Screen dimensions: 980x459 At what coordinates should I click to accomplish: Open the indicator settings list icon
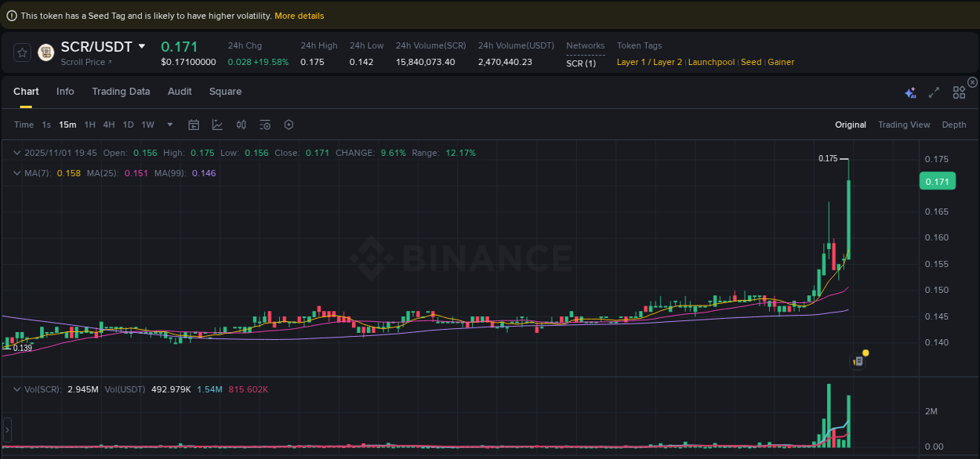265,125
